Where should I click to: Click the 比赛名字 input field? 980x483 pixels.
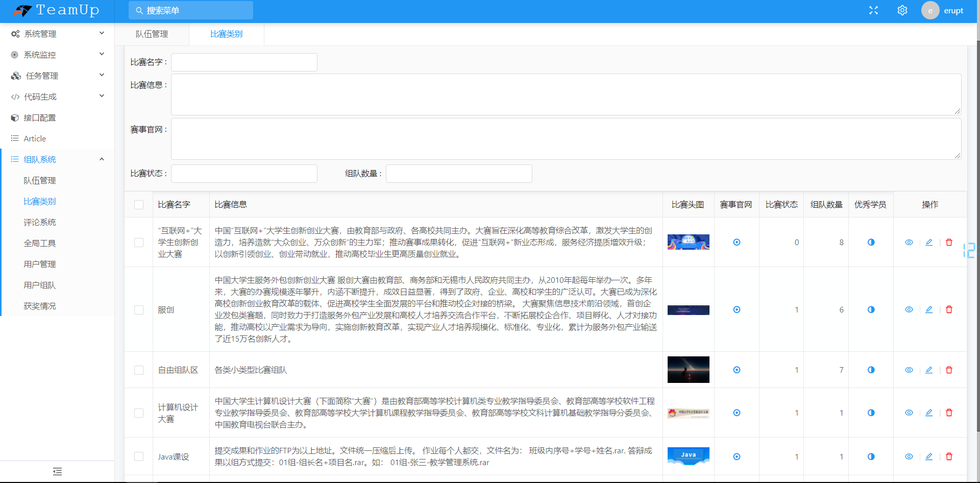tap(244, 62)
